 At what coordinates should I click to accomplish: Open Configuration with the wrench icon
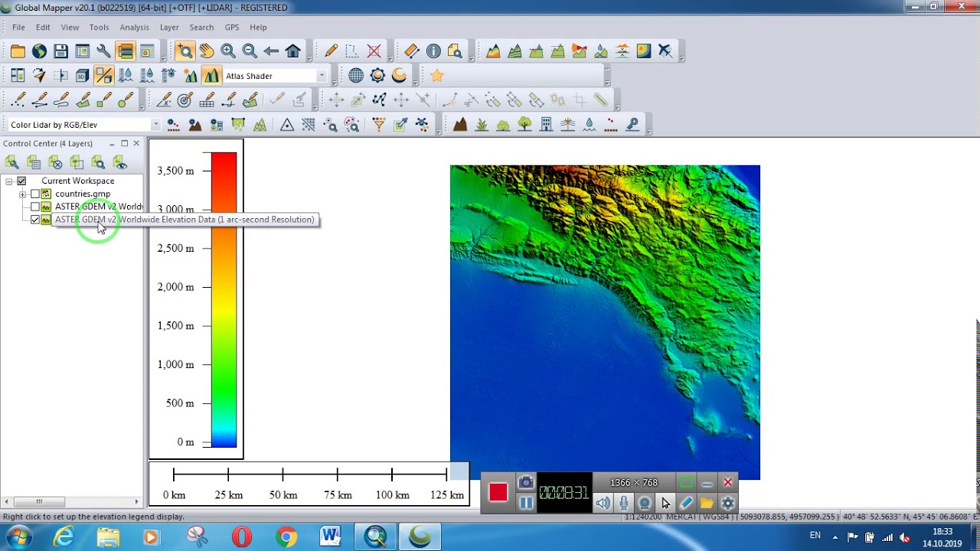[103, 51]
